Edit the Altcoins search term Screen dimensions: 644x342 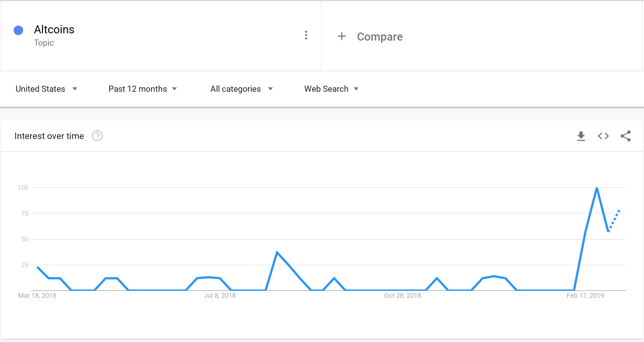[x=54, y=29]
